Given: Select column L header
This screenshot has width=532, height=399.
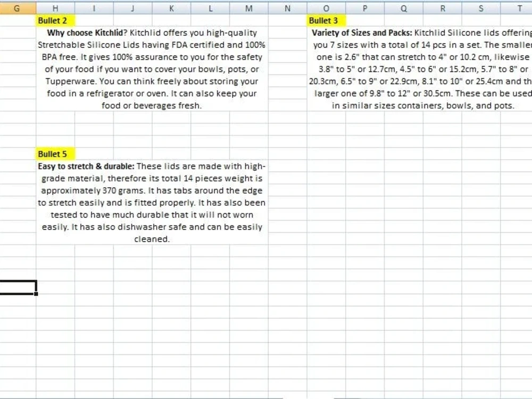Looking at the screenshot, I should [x=210, y=9].
